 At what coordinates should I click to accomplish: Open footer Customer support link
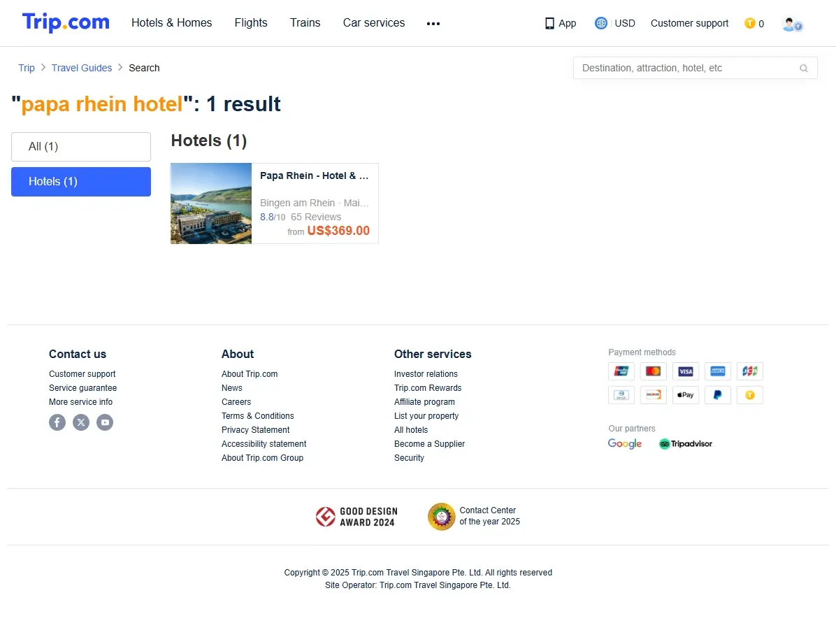[82, 374]
